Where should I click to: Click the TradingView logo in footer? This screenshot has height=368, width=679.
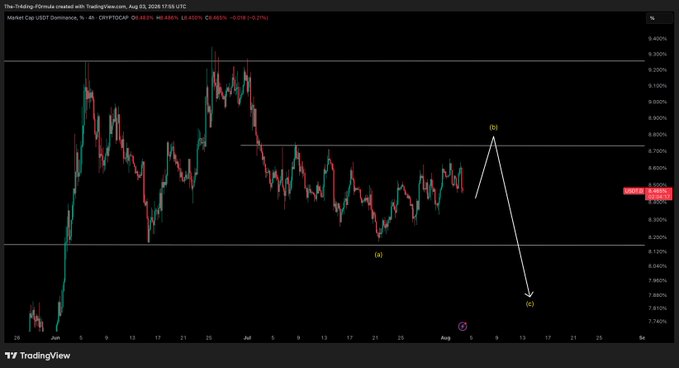[x=37, y=355]
